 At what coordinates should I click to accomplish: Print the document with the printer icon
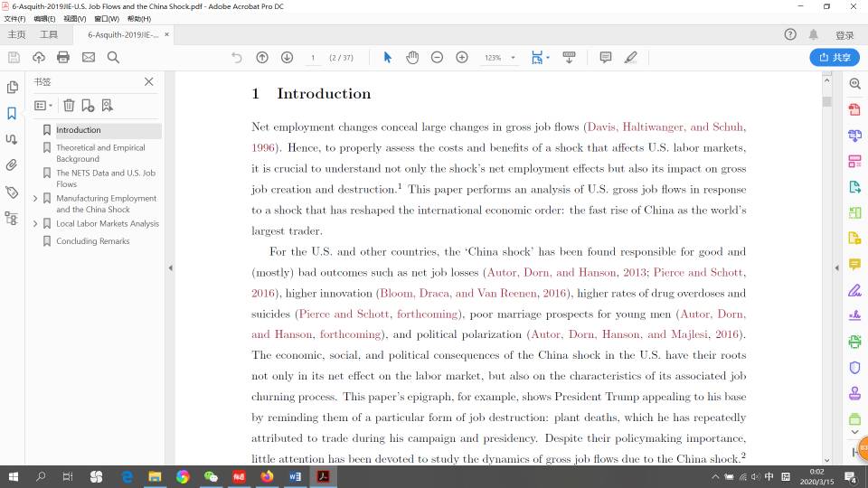tap(63, 58)
